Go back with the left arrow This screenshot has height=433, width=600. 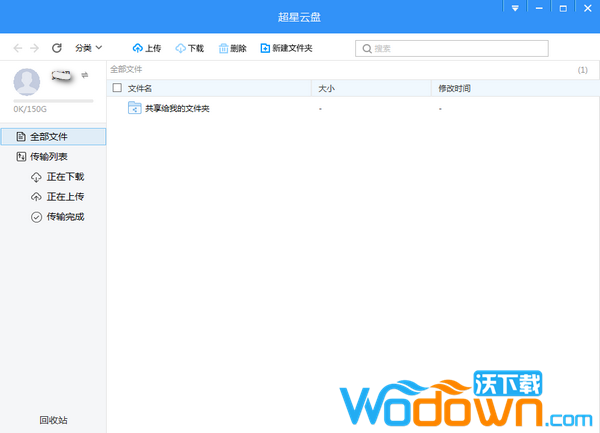point(18,48)
